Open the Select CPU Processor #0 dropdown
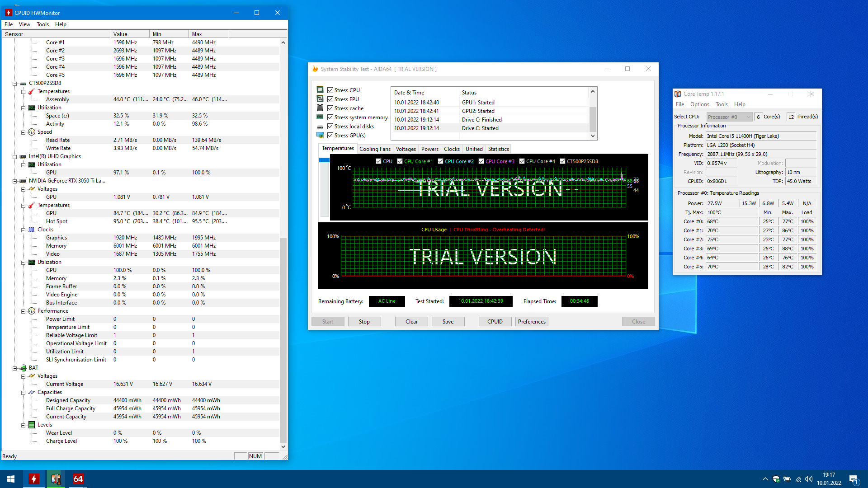 [x=729, y=117]
